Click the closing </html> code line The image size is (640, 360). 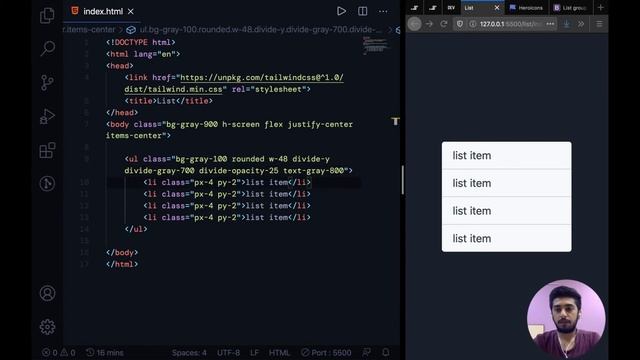(x=122, y=264)
